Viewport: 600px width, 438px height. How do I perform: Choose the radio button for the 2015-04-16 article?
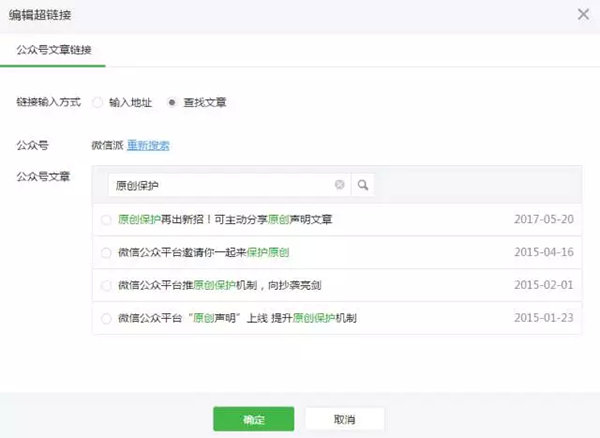pyautogui.click(x=107, y=252)
